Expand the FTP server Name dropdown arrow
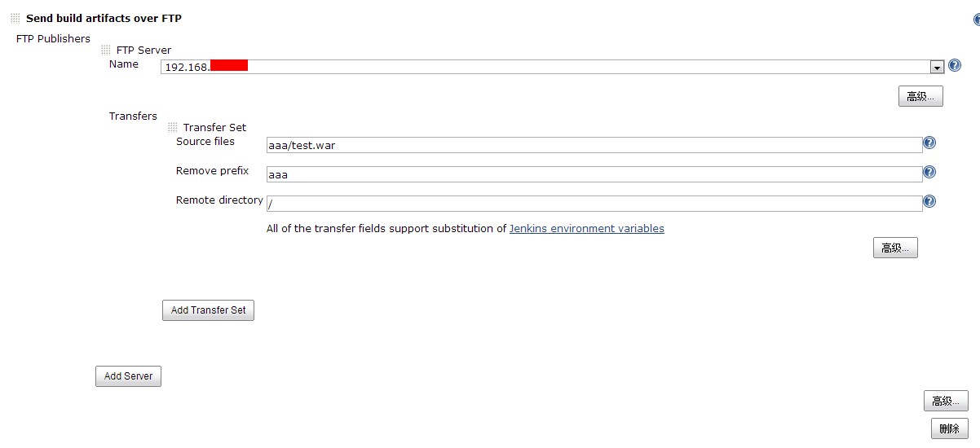Screen dimensions: 980x448 click(937, 68)
